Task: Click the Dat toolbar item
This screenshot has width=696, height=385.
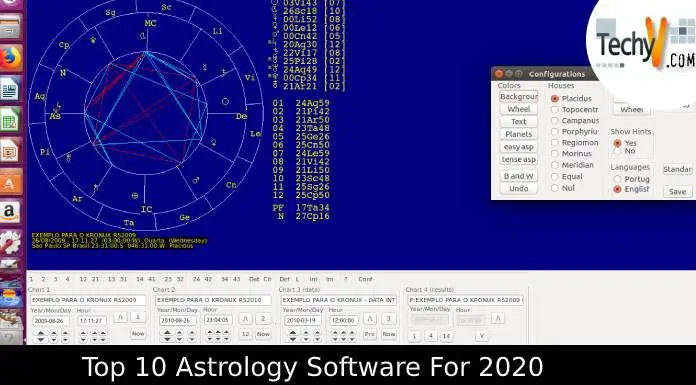Action: coord(254,279)
